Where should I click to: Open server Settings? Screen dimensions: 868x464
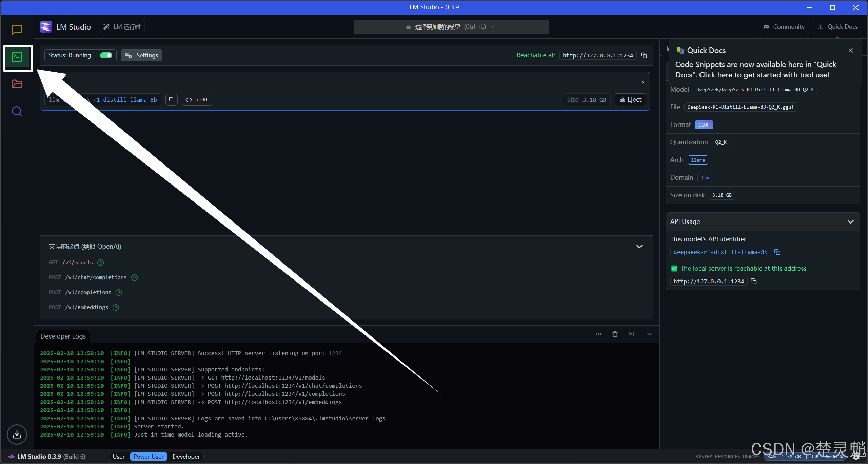[141, 55]
